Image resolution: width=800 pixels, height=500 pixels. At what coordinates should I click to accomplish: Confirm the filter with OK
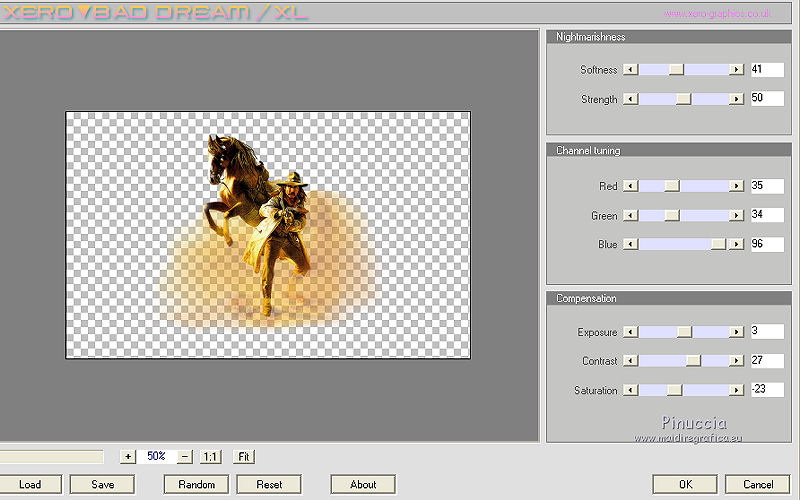point(684,485)
